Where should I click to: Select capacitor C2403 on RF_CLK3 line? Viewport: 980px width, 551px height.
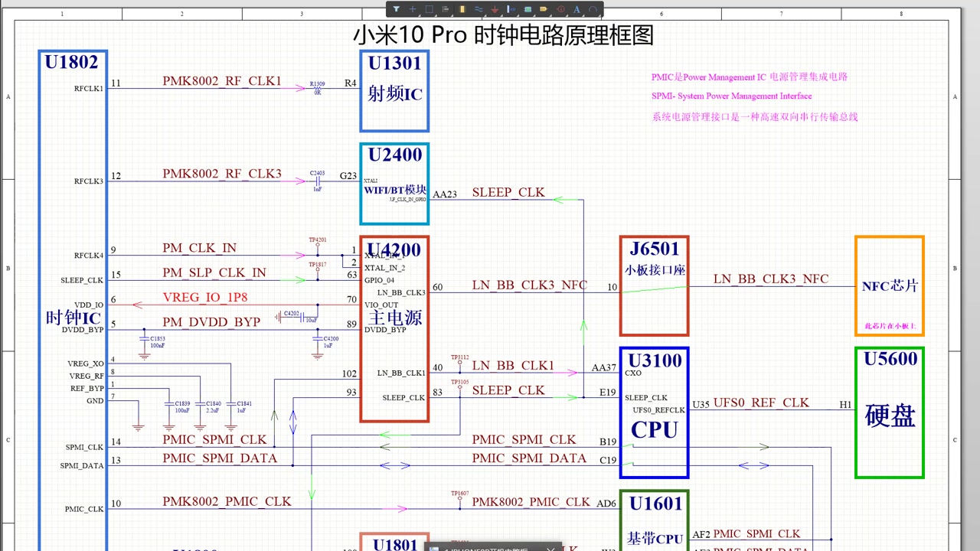pyautogui.click(x=317, y=181)
